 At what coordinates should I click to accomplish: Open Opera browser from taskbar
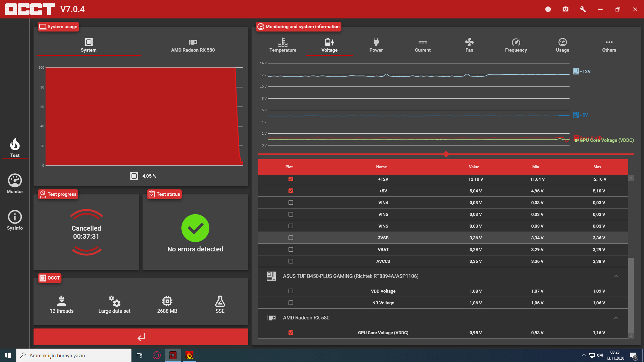(x=156, y=355)
